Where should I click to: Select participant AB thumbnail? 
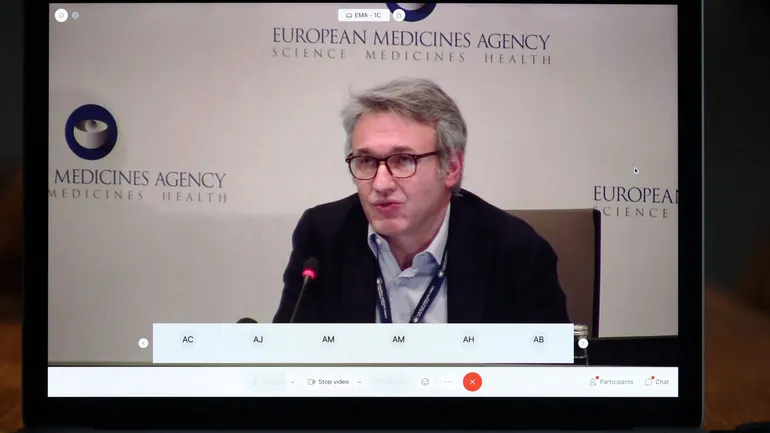tap(538, 340)
